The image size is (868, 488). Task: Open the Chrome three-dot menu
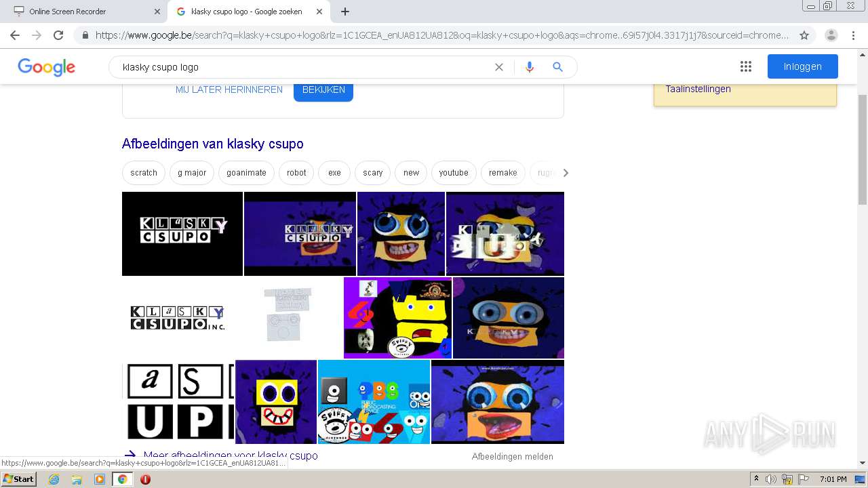click(x=853, y=35)
